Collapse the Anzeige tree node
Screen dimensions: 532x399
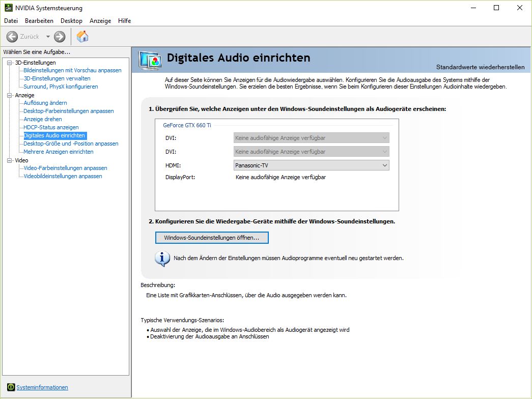10,95
